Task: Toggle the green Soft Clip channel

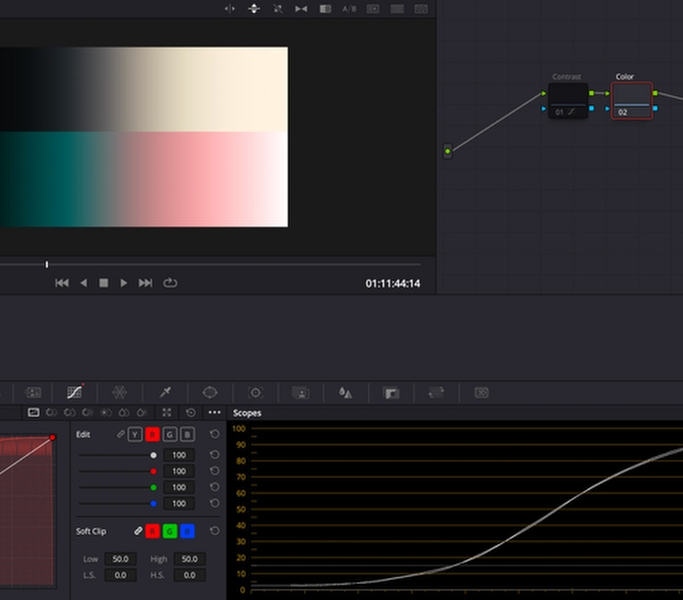Action: tap(170, 531)
